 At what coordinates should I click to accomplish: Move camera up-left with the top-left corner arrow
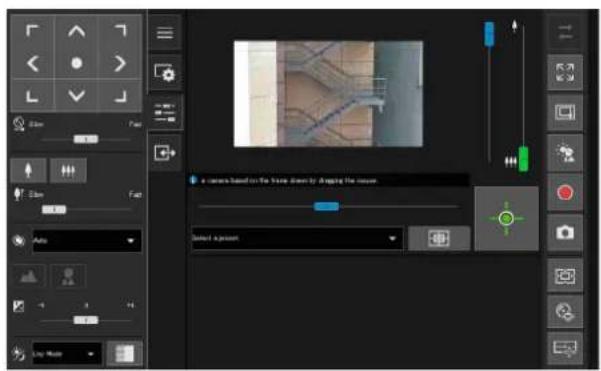pyautogui.click(x=33, y=31)
